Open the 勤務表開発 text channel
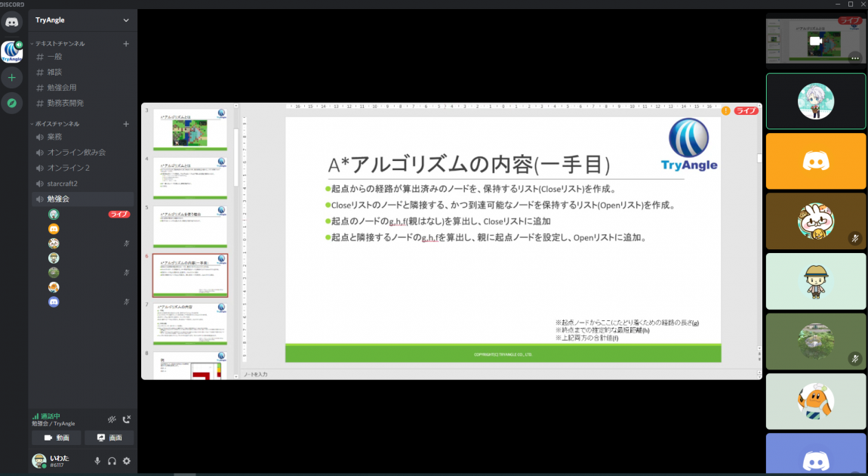 pyautogui.click(x=65, y=103)
